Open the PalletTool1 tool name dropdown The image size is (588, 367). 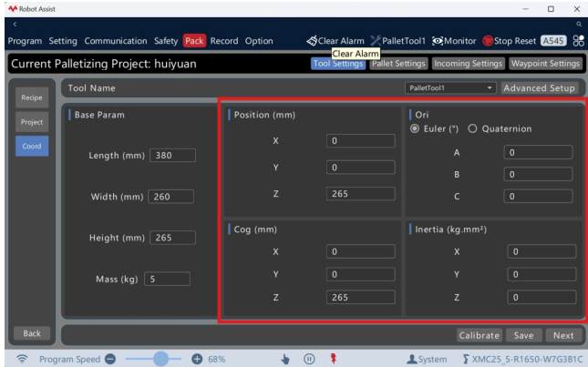pyautogui.click(x=450, y=88)
